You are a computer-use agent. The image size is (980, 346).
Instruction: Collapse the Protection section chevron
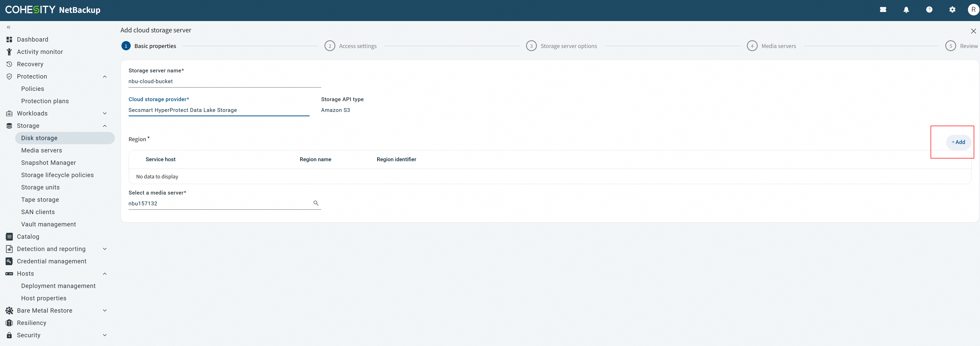click(104, 76)
